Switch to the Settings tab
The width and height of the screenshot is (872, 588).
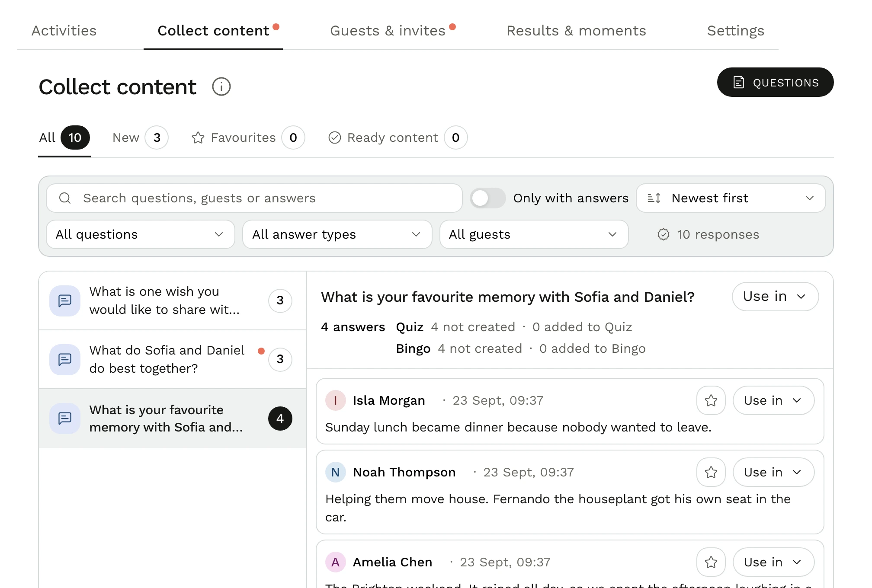(x=735, y=31)
